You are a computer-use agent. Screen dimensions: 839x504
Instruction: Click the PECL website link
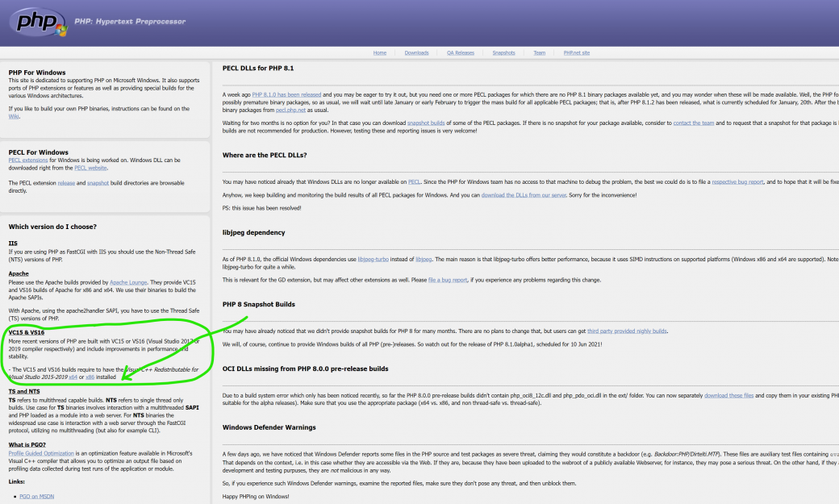click(91, 168)
